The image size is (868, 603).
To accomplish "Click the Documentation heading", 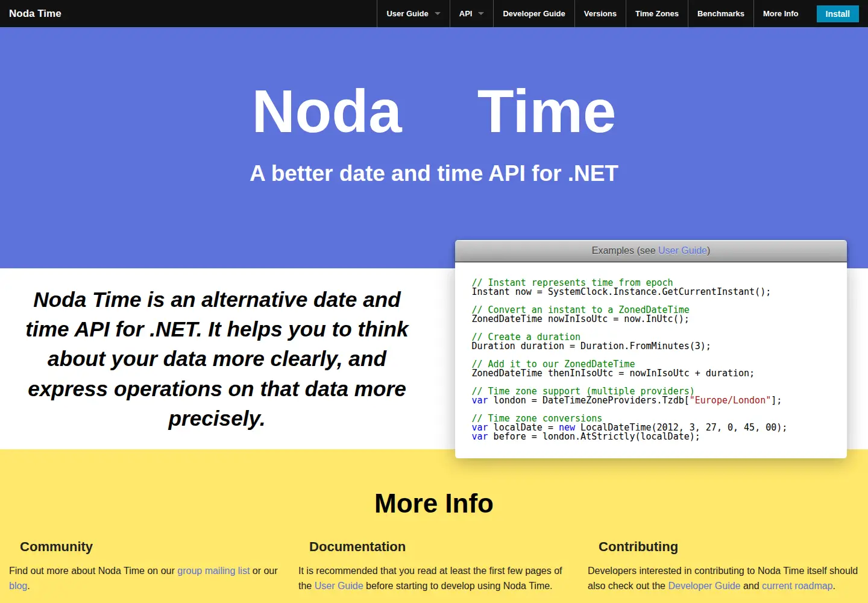I will tap(357, 546).
